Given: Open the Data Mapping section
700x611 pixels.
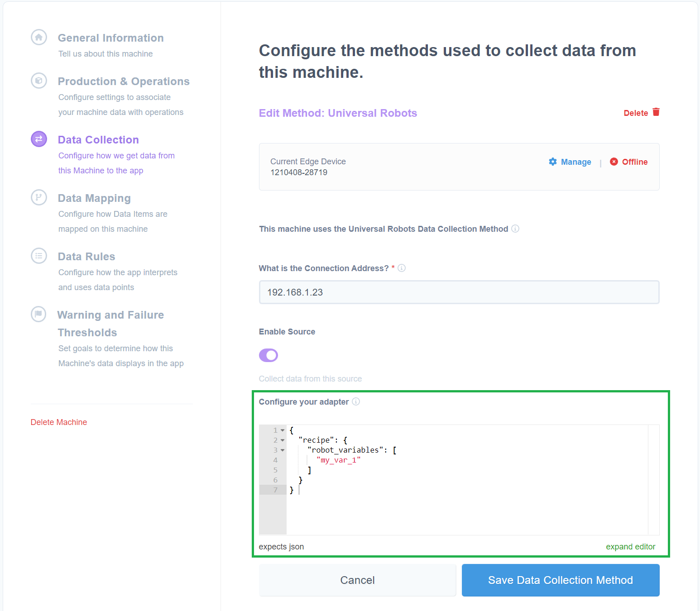Looking at the screenshot, I should click(x=94, y=198).
